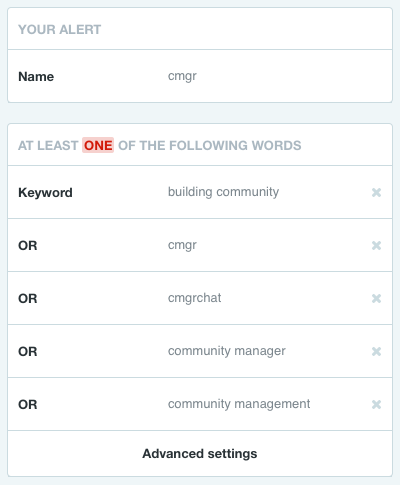Screen dimensions: 400x485
Task: Click the Name label
Action: tap(36, 76)
